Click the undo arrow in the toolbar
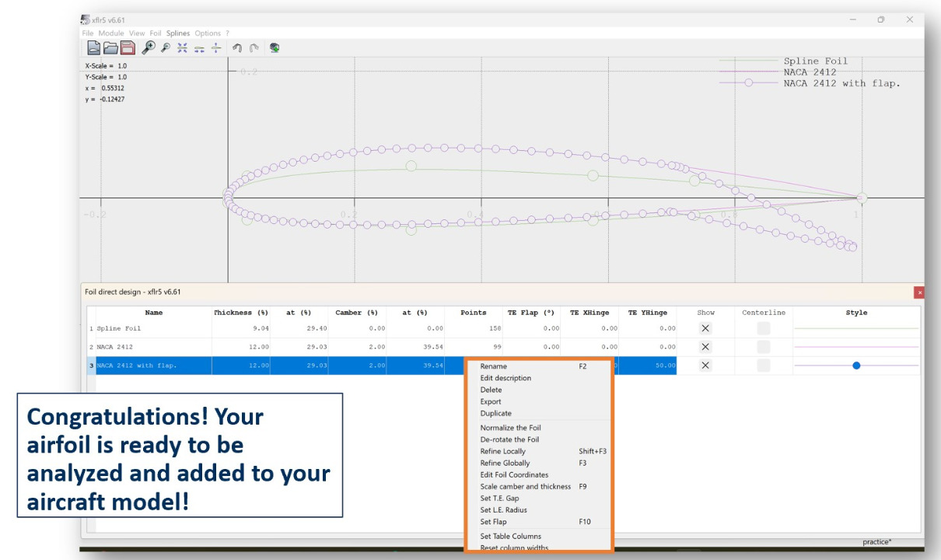The width and height of the screenshot is (941, 560). pyautogui.click(x=236, y=48)
